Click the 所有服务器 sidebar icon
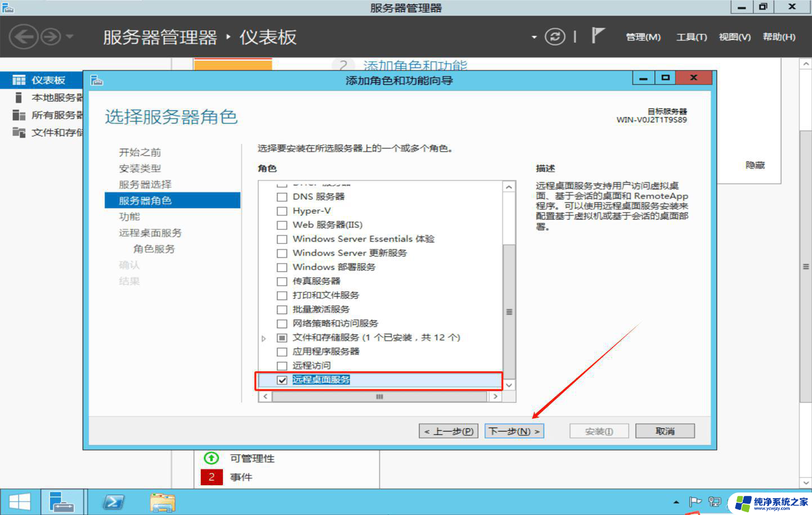The width and height of the screenshot is (812, 515). (x=19, y=115)
